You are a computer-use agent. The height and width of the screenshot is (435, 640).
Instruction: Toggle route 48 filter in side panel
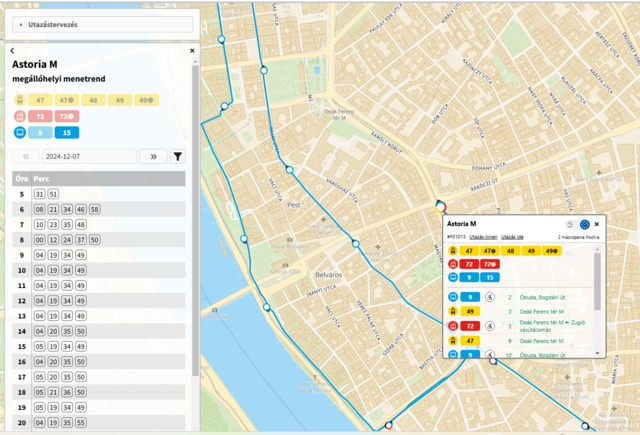pyautogui.click(x=93, y=100)
